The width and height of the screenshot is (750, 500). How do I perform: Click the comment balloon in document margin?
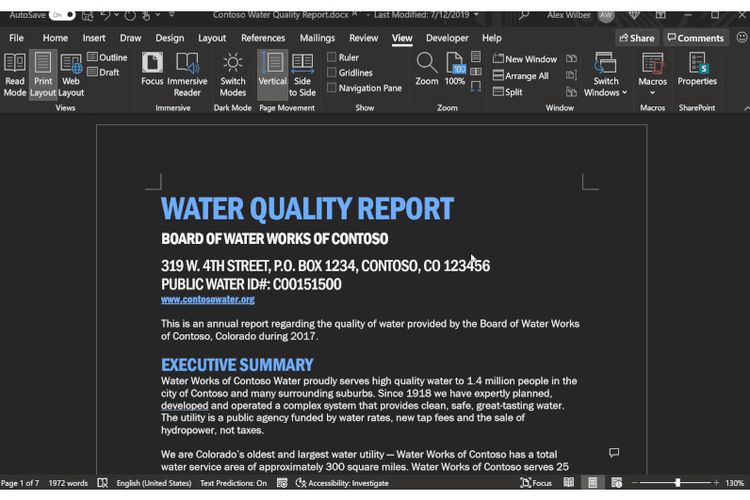pyautogui.click(x=614, y=452)
